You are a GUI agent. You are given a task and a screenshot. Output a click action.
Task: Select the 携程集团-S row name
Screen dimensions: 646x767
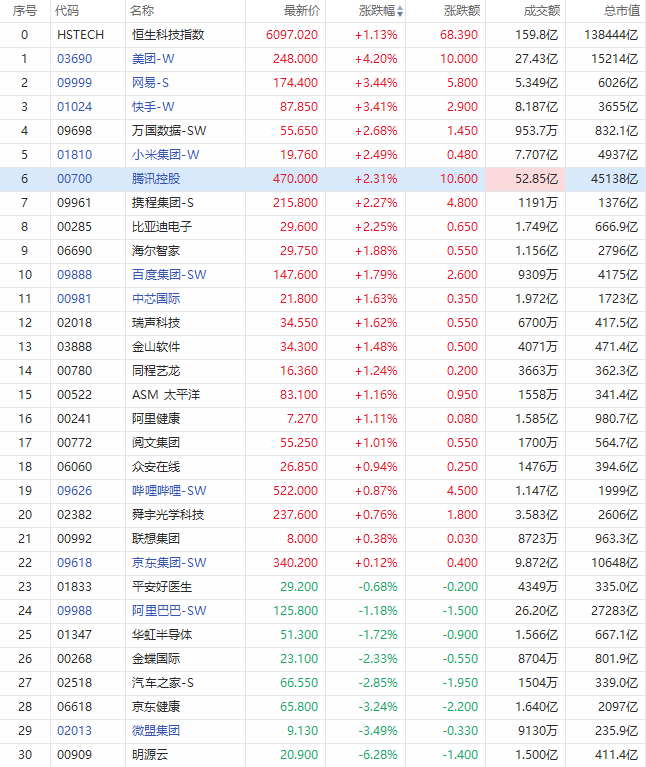pos(162,203)
